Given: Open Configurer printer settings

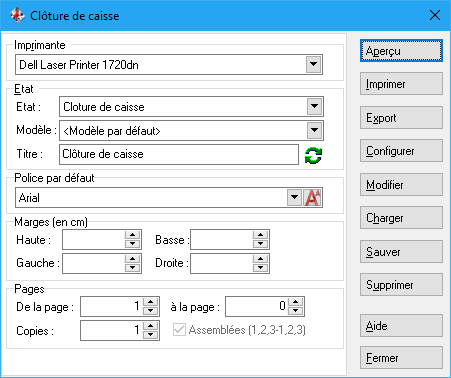Looking at the screenshot, I should tap(401, 151).
